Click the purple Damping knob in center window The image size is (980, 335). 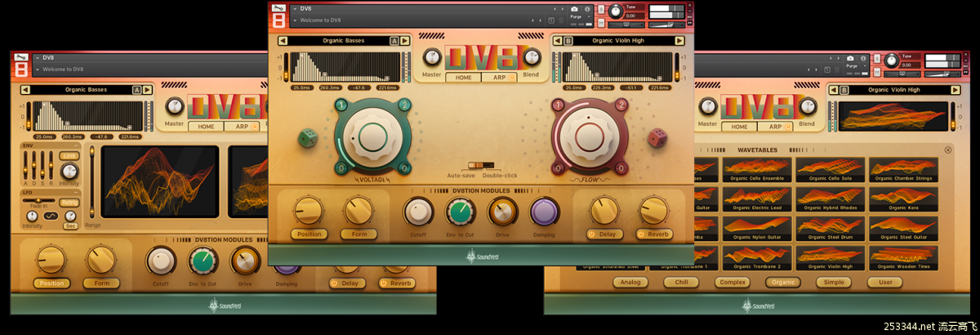coord(545,212)
